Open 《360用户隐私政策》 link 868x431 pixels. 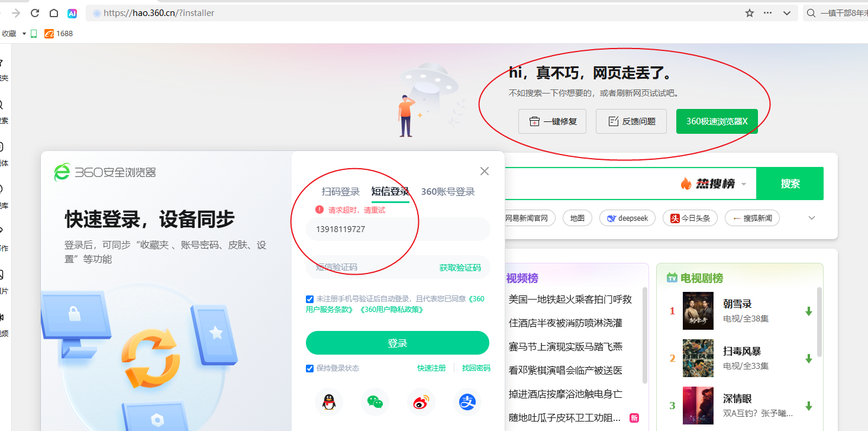(391, 310)
